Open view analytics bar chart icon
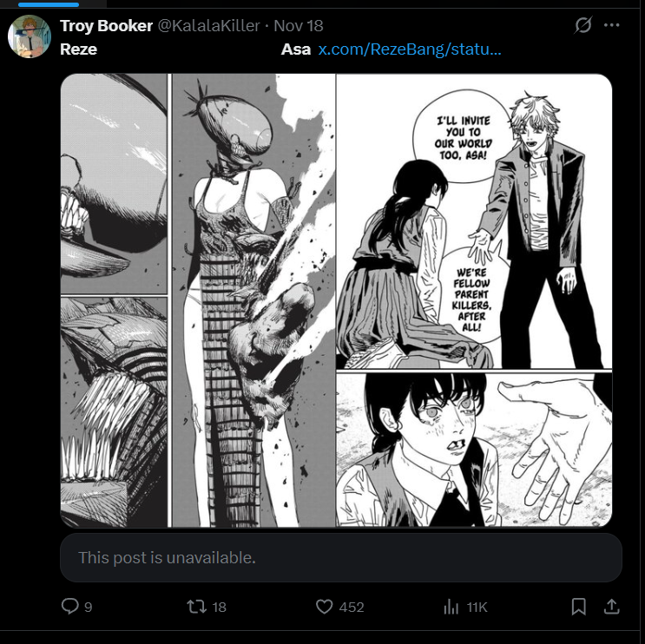 [451, 607]
